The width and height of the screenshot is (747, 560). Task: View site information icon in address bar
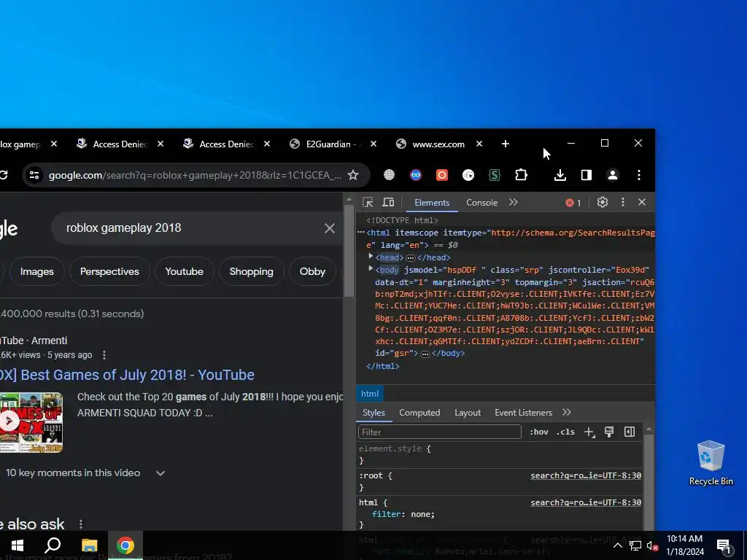[x=34, y=175]
